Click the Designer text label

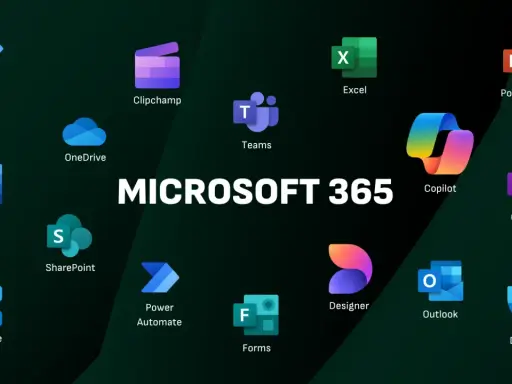[x=349, y=306]
